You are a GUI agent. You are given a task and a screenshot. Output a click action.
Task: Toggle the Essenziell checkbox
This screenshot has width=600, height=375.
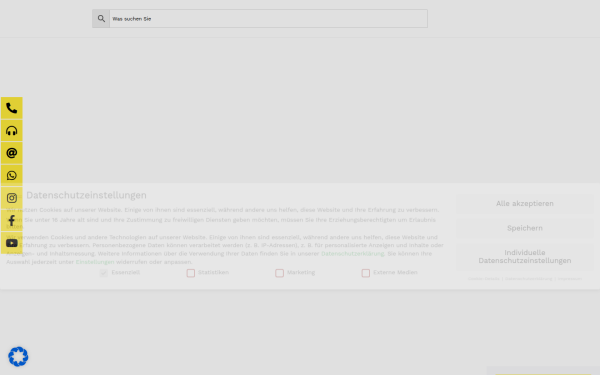(104, 273)
